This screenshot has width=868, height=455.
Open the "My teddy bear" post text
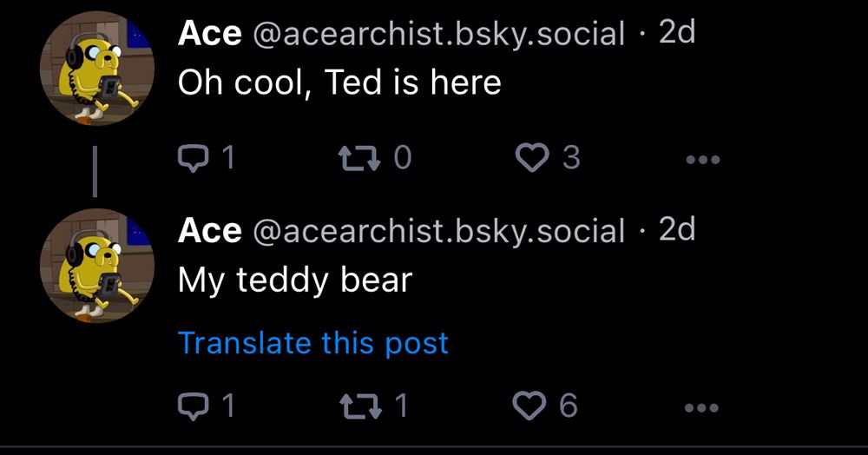[294, 280]
